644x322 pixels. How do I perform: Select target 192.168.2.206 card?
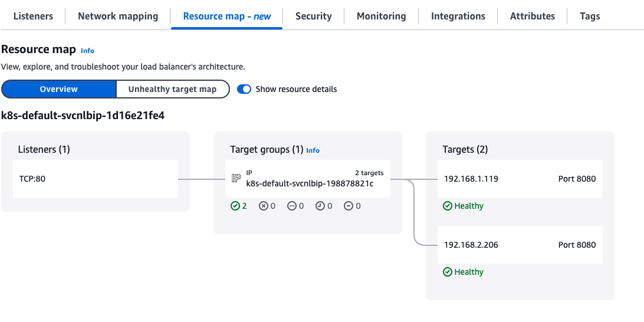[x=520, y=244]
